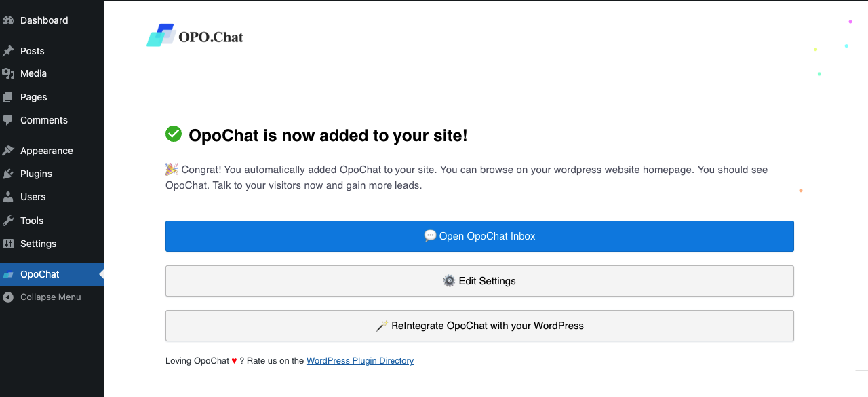868x397 pixels.
Task: Click the Plugins plug icon
Action: click(x=8, y=174)
